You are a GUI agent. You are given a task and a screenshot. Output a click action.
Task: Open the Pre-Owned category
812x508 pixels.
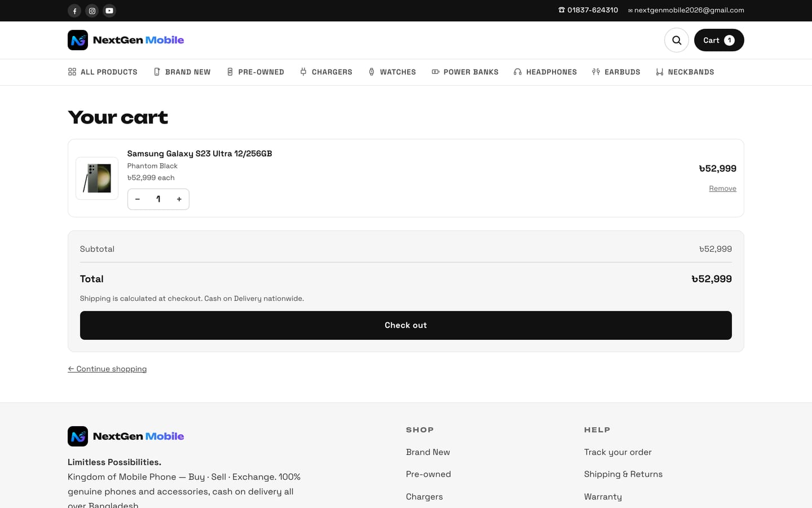tap(255, 72)
